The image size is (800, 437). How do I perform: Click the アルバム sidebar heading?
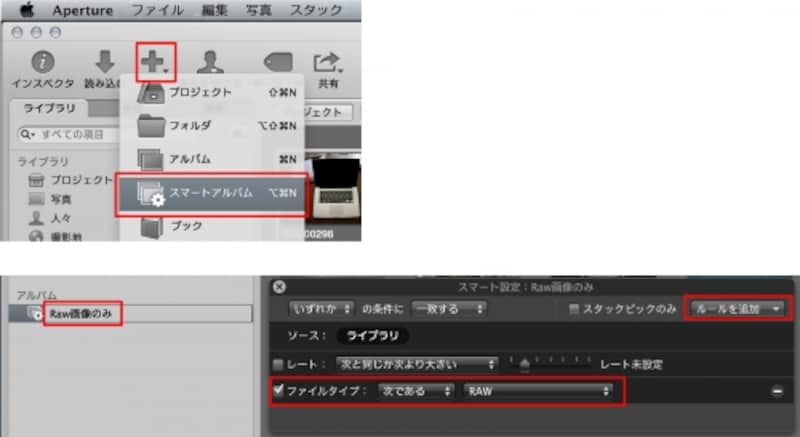coord(36,296)
